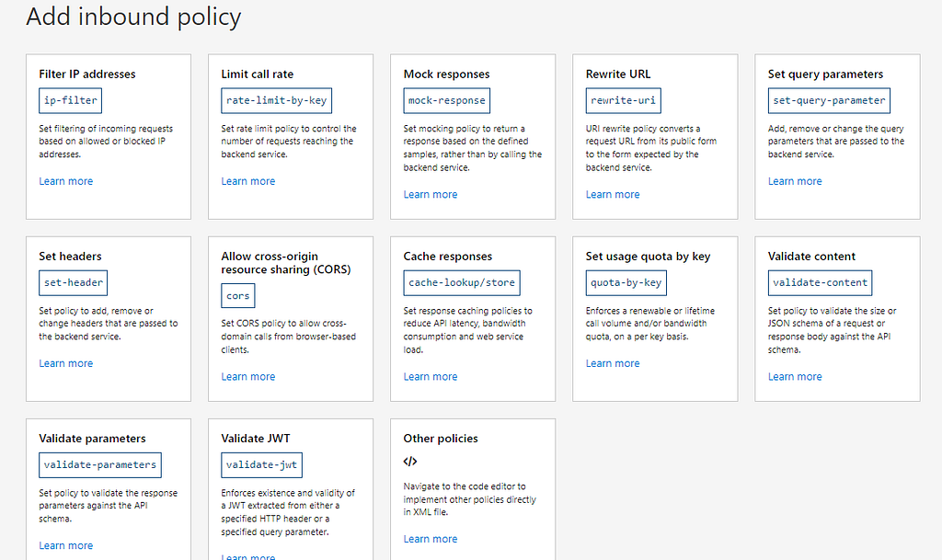The image size is (942, 560).
Task: Click the URI rewrite policy description text
Action: click(650, 148)
